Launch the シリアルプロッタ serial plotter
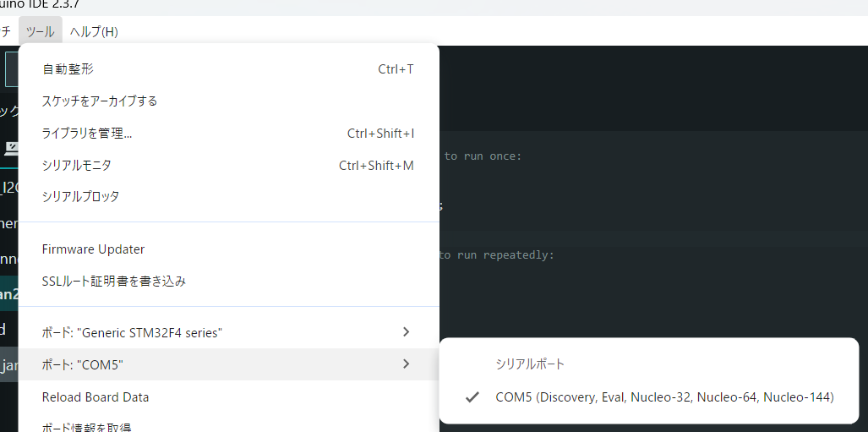Screen dimensions: 868x432 (x=80, y=197)
